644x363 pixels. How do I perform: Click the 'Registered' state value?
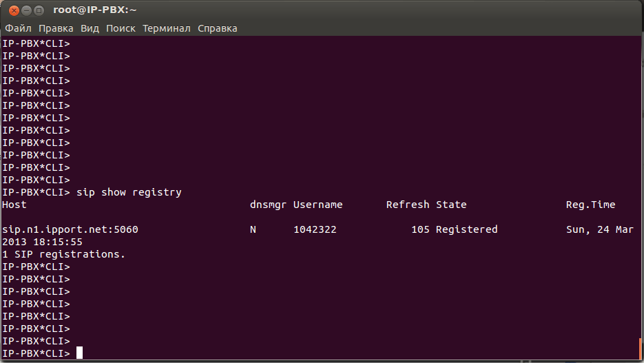(466, 229)
